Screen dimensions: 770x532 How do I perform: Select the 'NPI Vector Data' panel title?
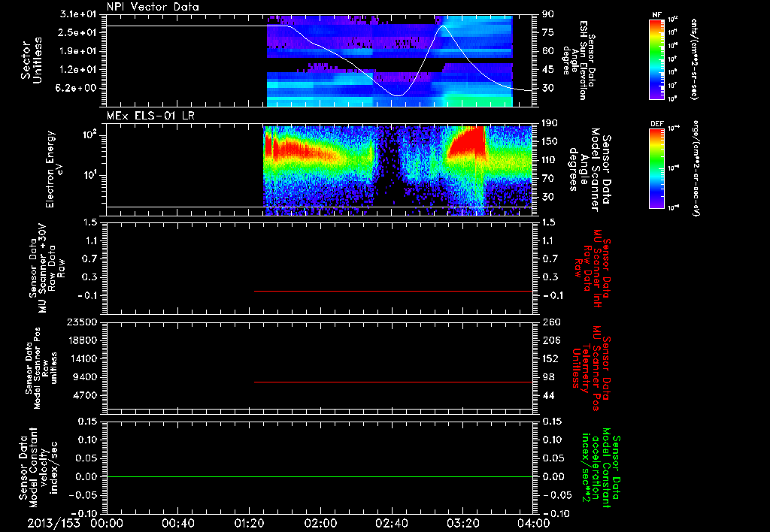(153, 7)
